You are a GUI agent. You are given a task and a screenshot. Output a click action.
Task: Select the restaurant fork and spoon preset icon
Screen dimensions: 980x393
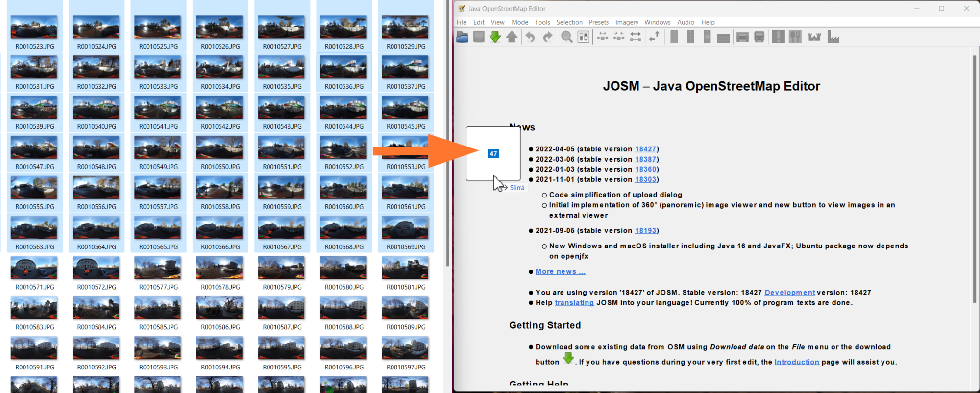(795, 37)
